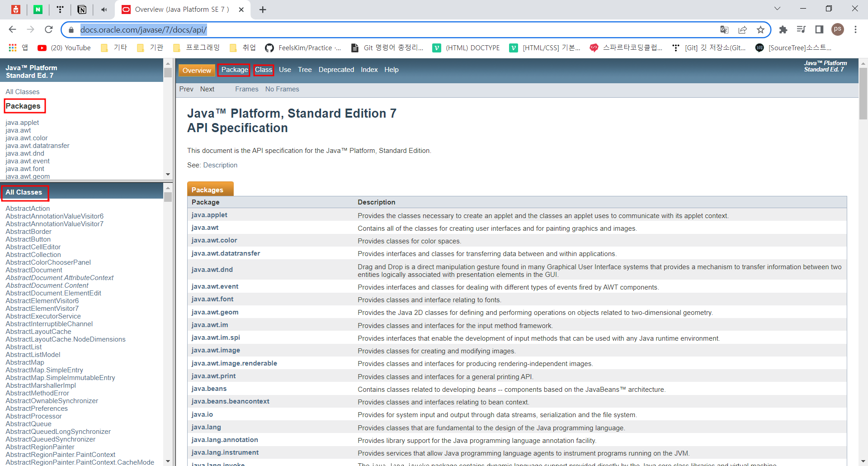Click the share page icon

[742, 30]
